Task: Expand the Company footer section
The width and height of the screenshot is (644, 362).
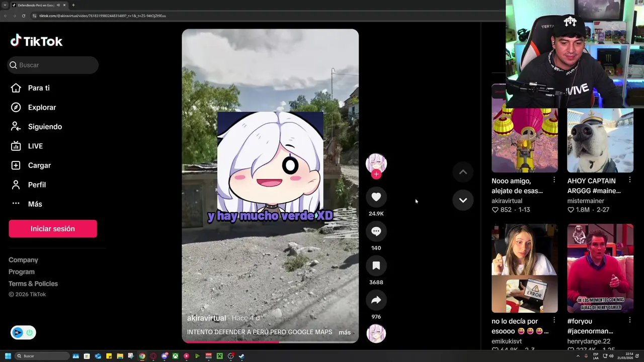Action: coord(23,260)
